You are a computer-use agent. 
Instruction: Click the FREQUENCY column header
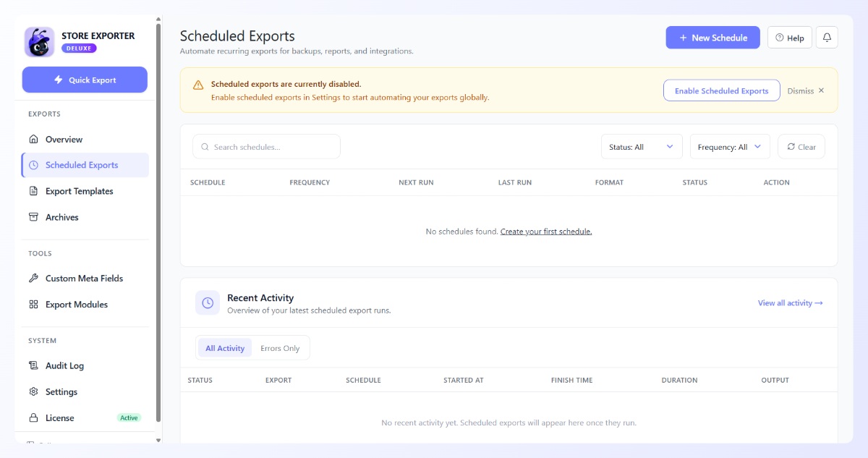(x=310, y=182)
